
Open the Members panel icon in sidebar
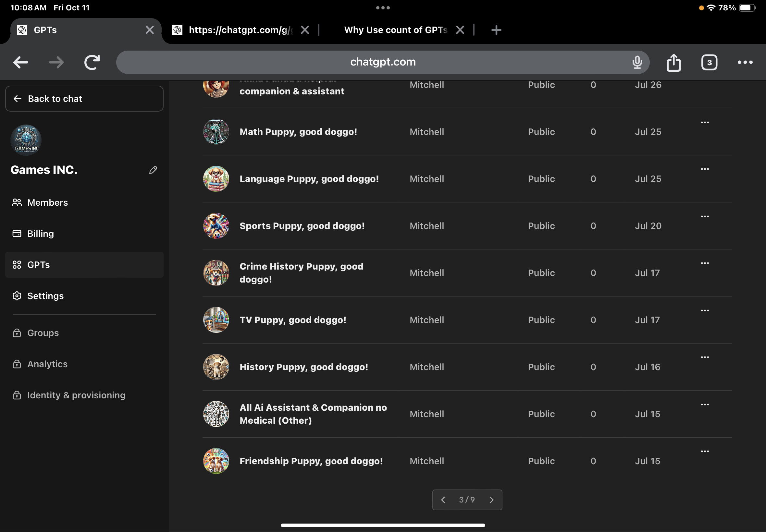point(17,202)
